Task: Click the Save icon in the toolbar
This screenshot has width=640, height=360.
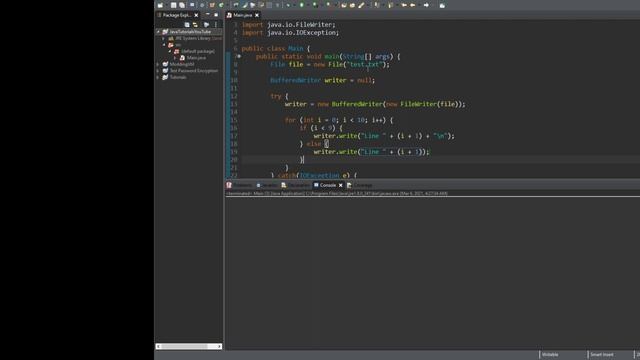Action: [173, 5]
